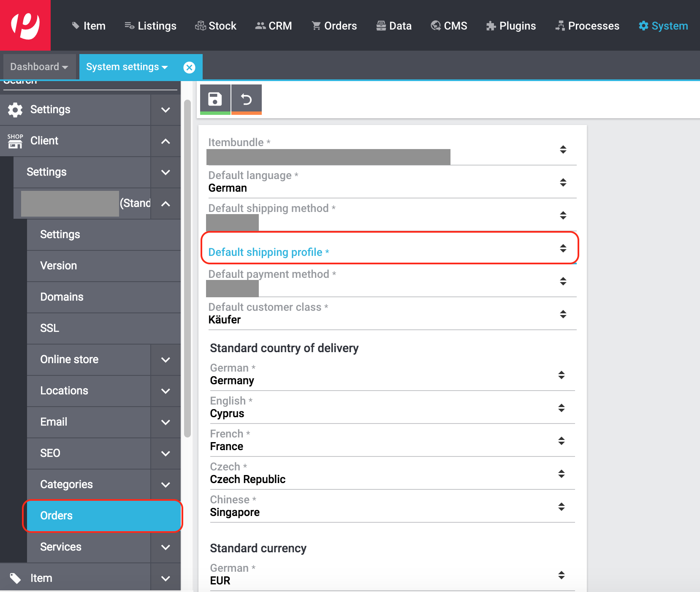Expand the sidebar Item chevron
Viewport: 700px width, 592px height.
pos(166,578)
